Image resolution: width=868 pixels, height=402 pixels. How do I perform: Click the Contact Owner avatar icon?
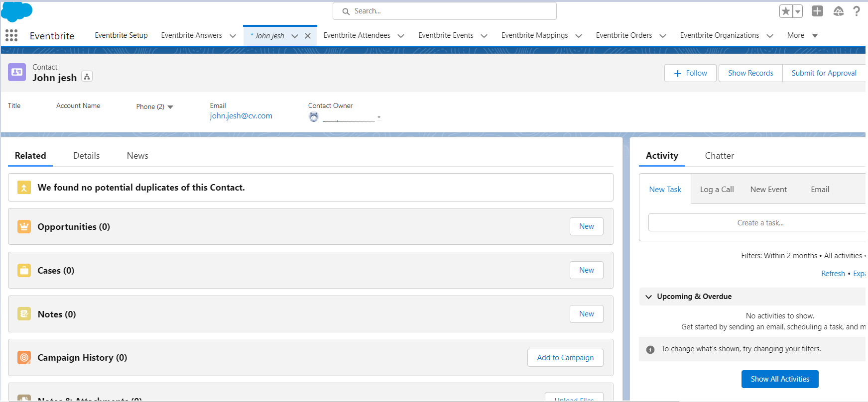(x=314, y=117)
